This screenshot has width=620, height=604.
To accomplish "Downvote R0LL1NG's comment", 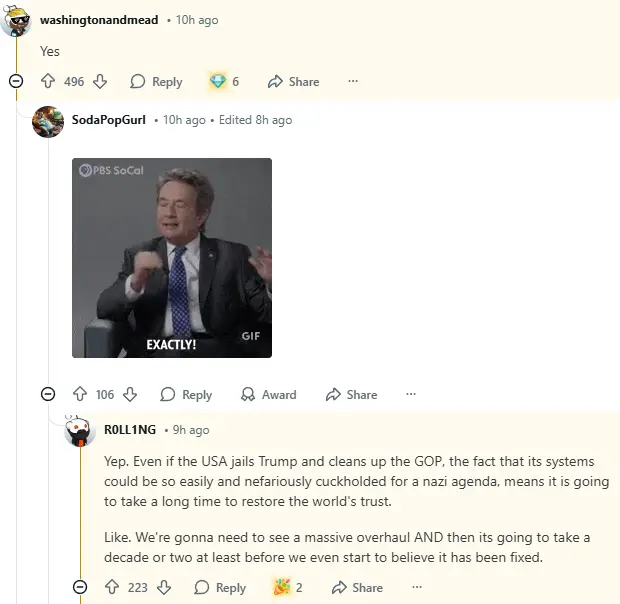I will click(x=164, y=588).
